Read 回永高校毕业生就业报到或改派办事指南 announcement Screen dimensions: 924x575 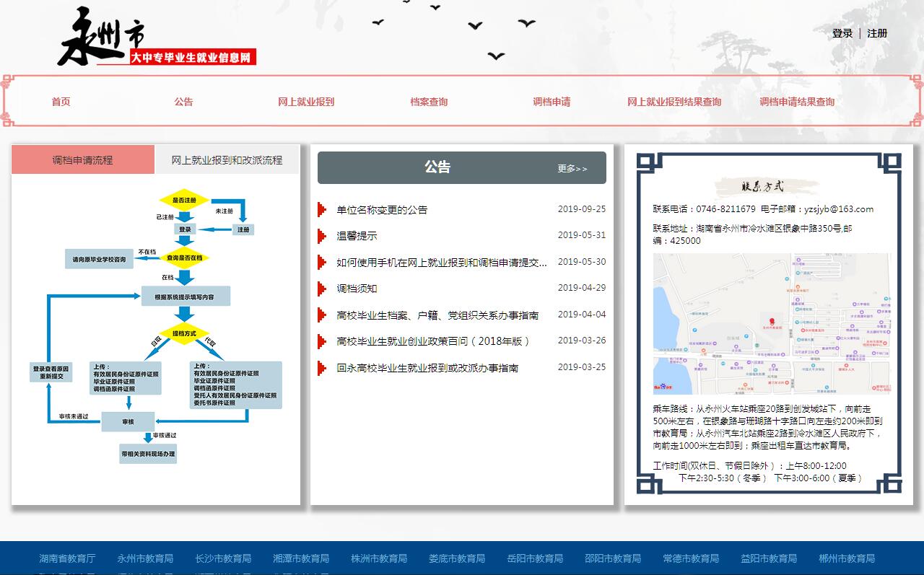coord(427,368)
